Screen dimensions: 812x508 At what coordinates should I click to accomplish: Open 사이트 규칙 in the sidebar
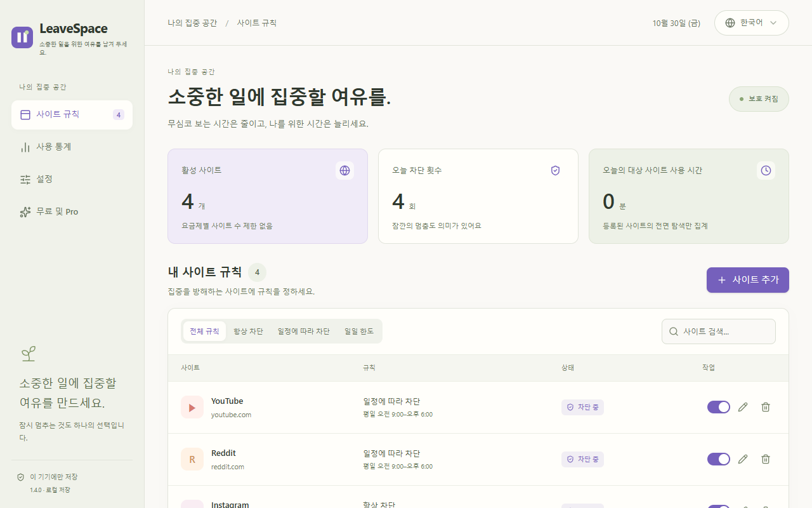(72, 115)
